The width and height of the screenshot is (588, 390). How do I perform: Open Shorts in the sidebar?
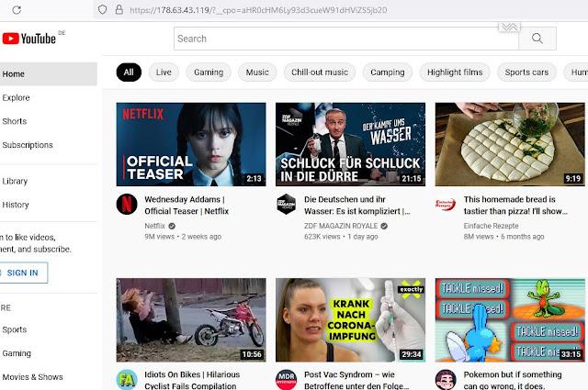click(x=49, y=121)
